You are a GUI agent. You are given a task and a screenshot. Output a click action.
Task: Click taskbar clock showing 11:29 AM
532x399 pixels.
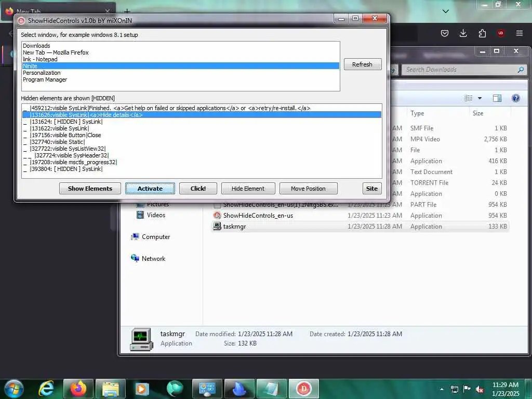tap(505, 389)
